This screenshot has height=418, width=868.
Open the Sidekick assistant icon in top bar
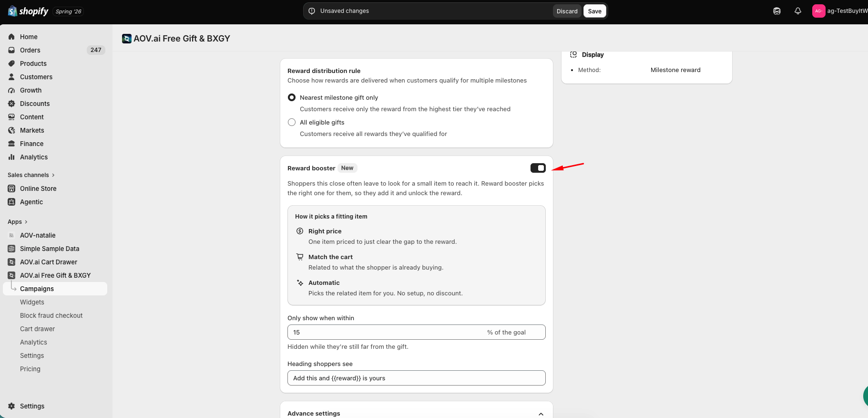click(777, 11)
